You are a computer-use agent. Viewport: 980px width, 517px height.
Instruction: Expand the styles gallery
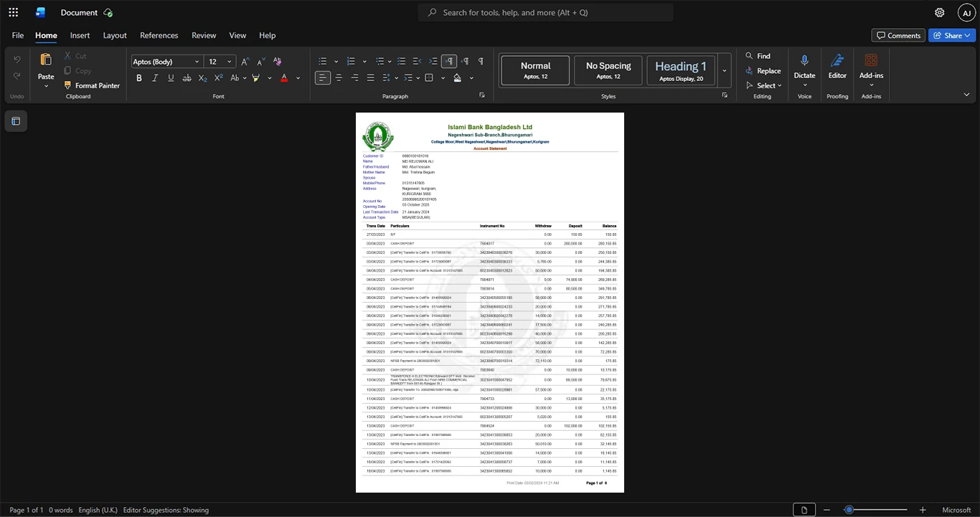(725, 71)
